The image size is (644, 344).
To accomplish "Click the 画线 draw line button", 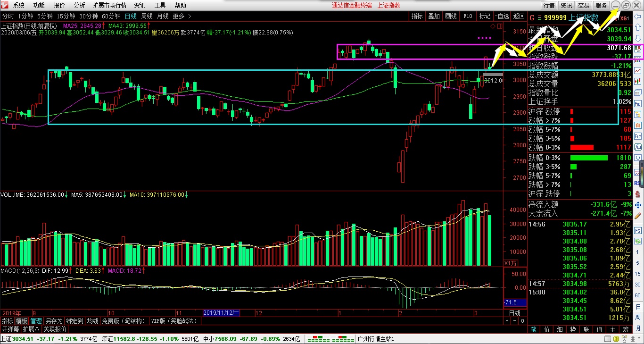I will tap(451, 16).
